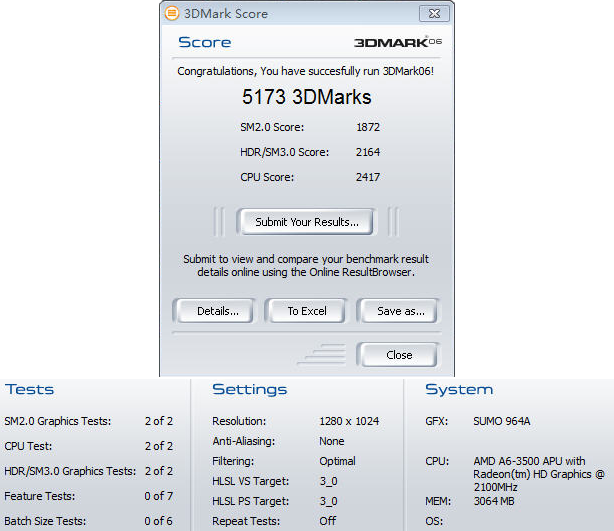Click MEM value 3064 MB
614x531 pixels.
494,501
